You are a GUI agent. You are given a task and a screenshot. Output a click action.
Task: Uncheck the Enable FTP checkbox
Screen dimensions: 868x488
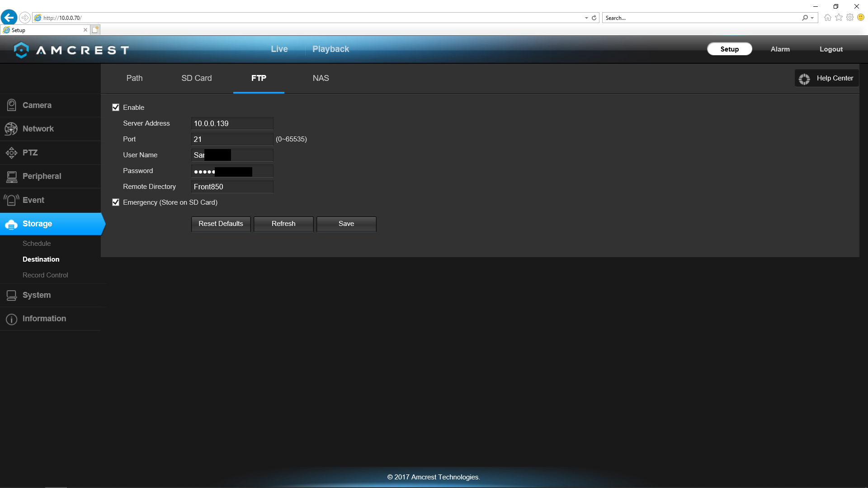[116, 108]
